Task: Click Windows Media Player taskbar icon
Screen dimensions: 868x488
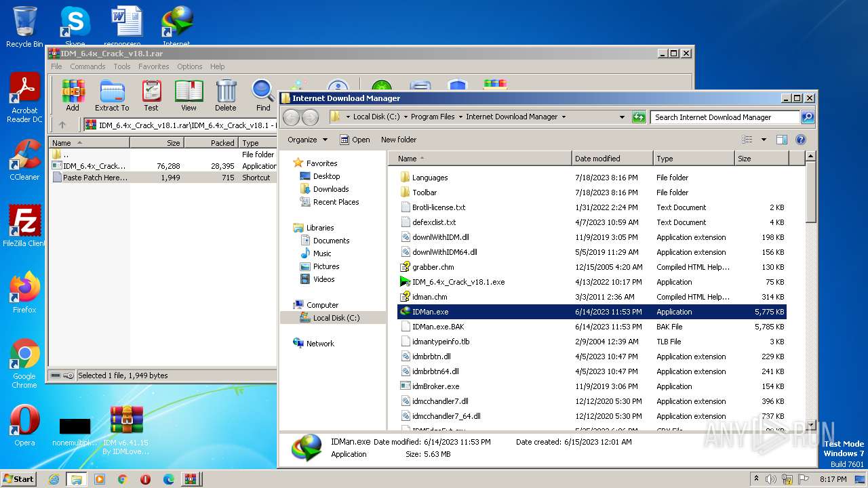Action: click(100, 479)
